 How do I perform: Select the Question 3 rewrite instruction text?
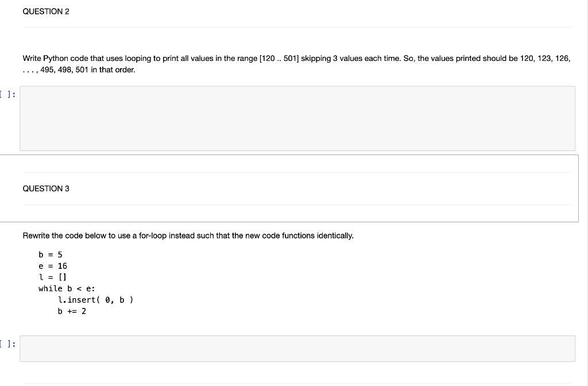click(188, 236)
